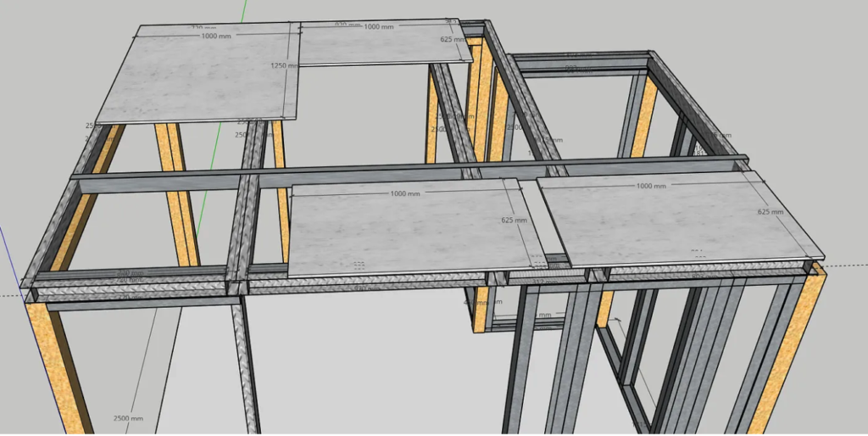Select 625 mm dimension on front-right panel

click(771, 212)
